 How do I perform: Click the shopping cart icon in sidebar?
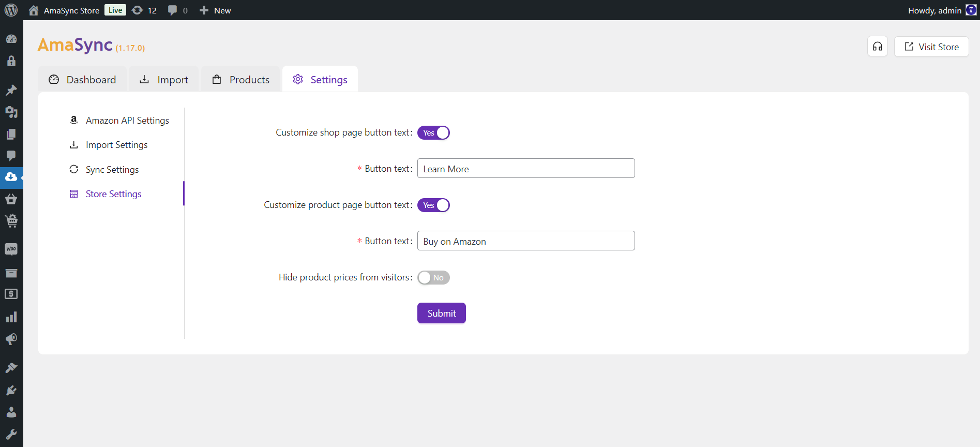11,221
